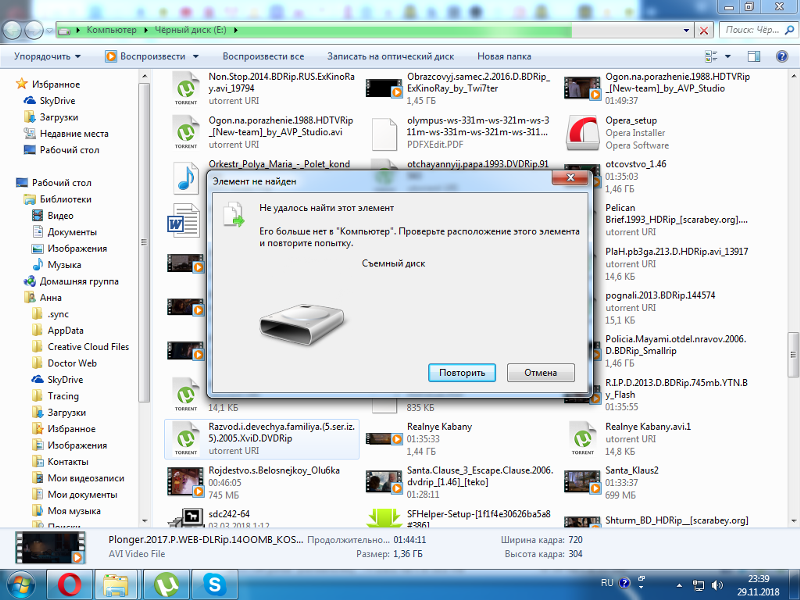This screenshot has height=600, width=800.
Task: Open the Doctor Web folder
Action: (72, 363)
